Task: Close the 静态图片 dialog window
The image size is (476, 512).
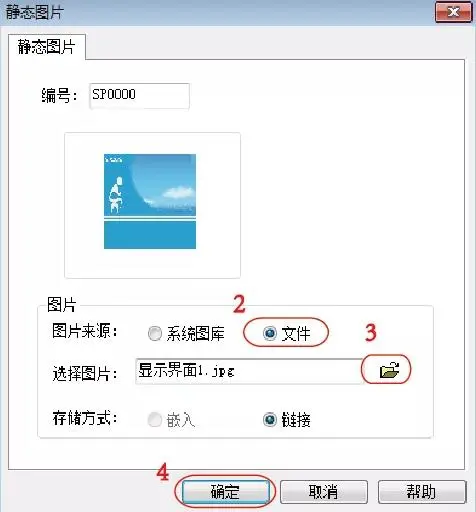Action: [453, 12]
